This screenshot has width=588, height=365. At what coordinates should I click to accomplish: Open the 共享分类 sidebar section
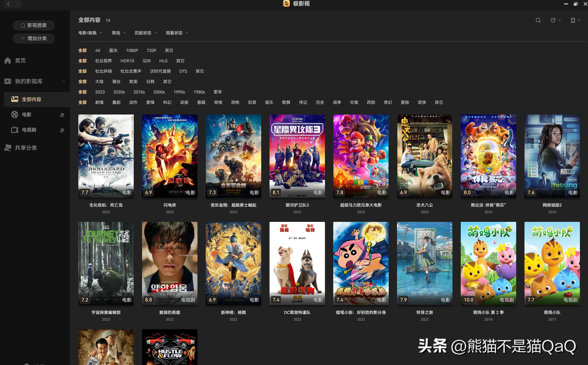(26, 148)
